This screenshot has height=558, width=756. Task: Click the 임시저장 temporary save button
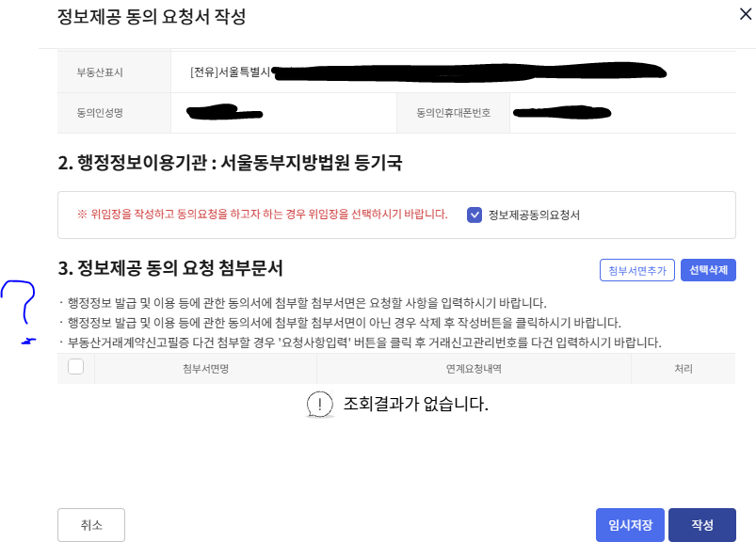pos(628,525)
